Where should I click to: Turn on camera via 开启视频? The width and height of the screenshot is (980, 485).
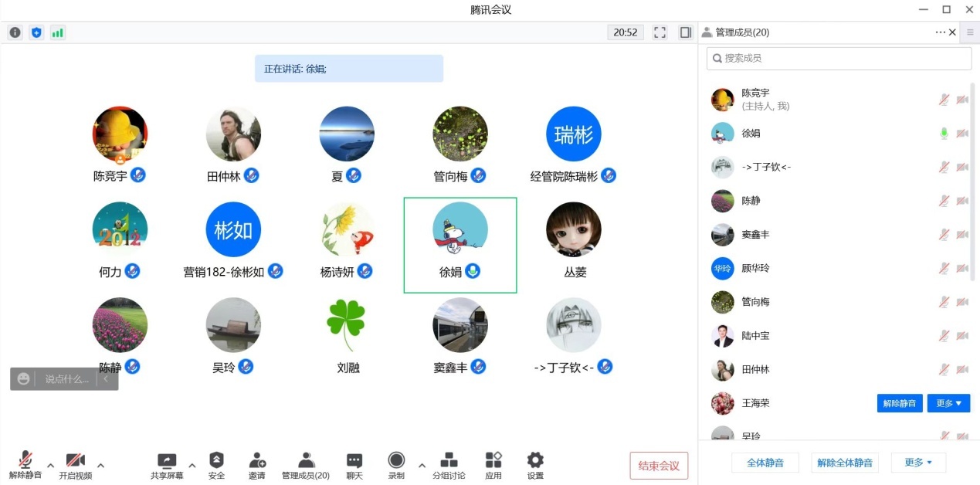coord(75,466)
